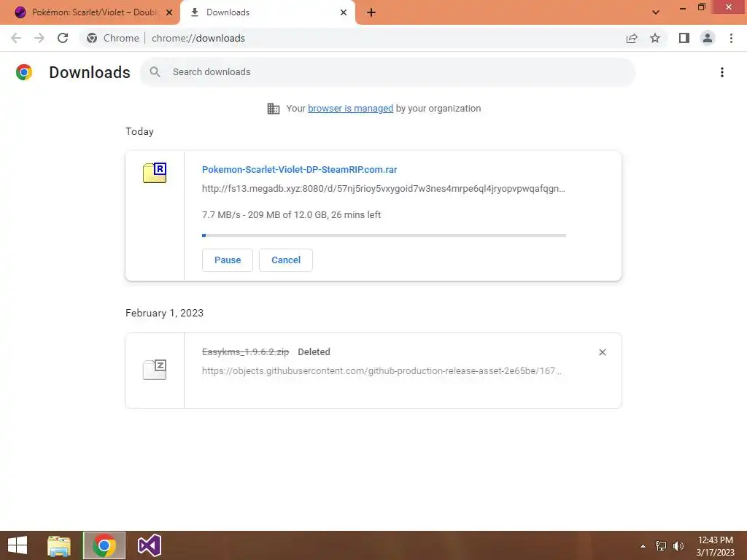This screenshot has height=560, width=747.
Task: Show hidden system tray icons
Action: (643, 546)
